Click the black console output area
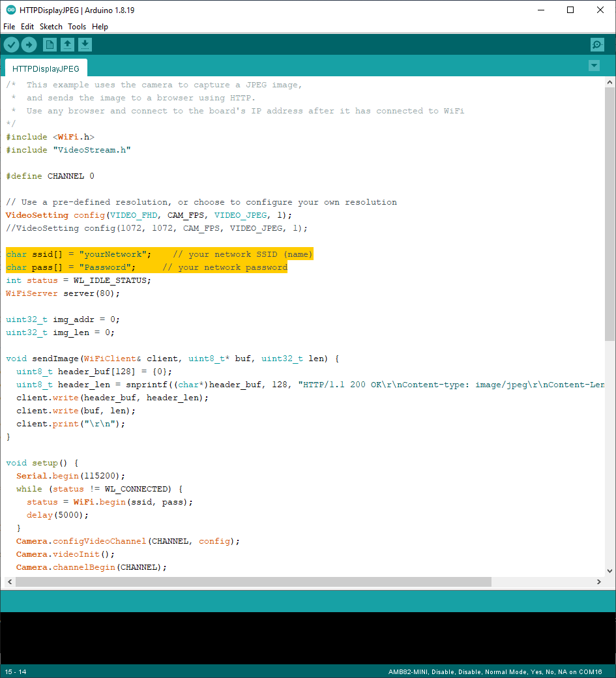 (x=308, y=638)
